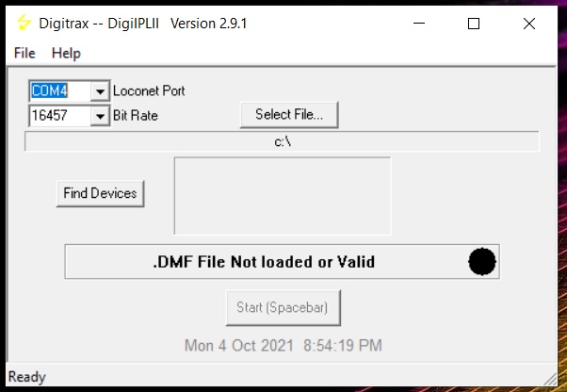Expand the Bit Rate dropdown arrow
This screenshot has width=567, height=392.
[x=101, y=116]
